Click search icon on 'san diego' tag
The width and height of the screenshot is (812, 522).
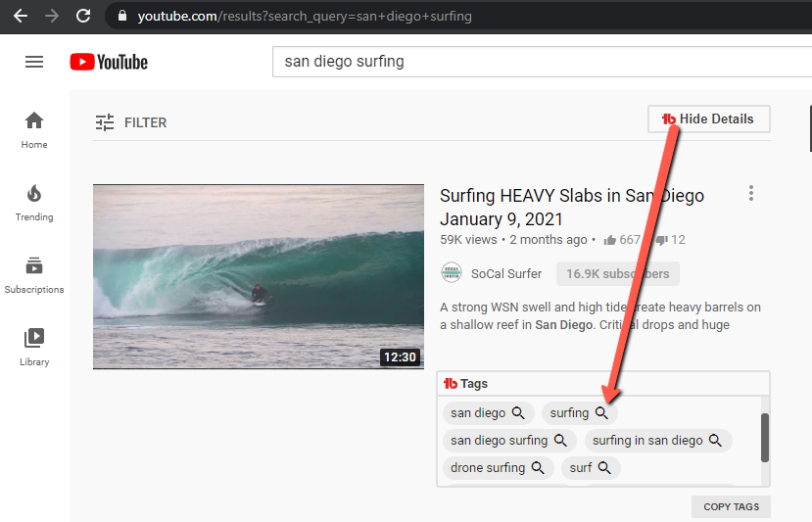pyautogui.click(x=519, y=413)
